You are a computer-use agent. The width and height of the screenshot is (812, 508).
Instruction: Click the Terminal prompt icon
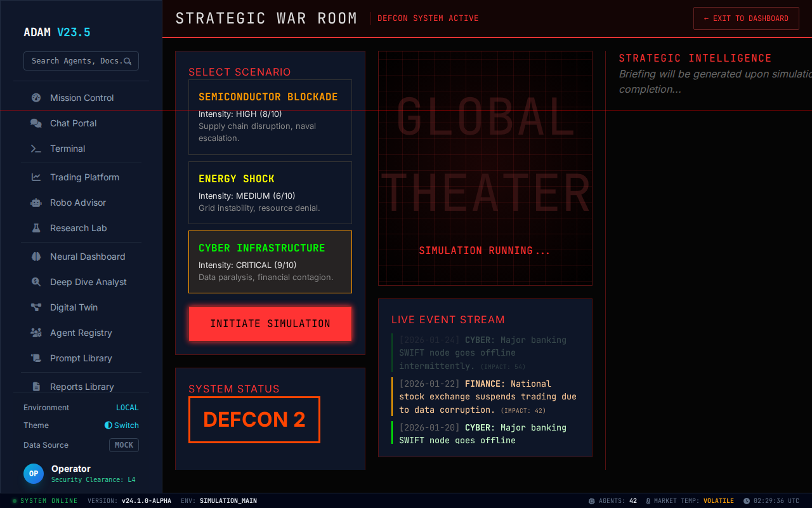point(36,149)
